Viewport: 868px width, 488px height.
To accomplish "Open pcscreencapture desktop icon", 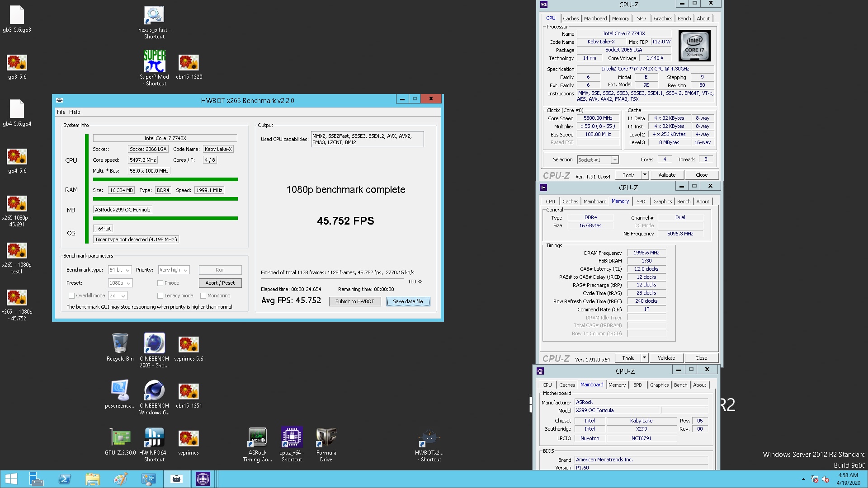I will (120, 394).
